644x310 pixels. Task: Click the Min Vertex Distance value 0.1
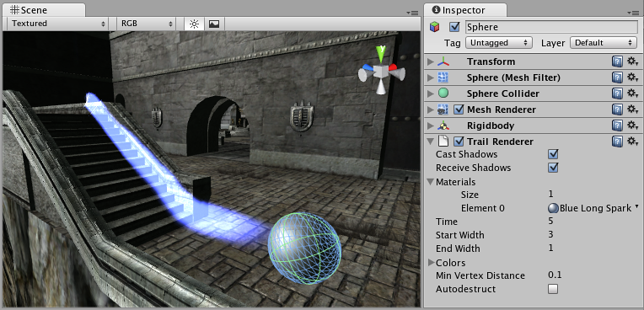click(x=555, y=275)
